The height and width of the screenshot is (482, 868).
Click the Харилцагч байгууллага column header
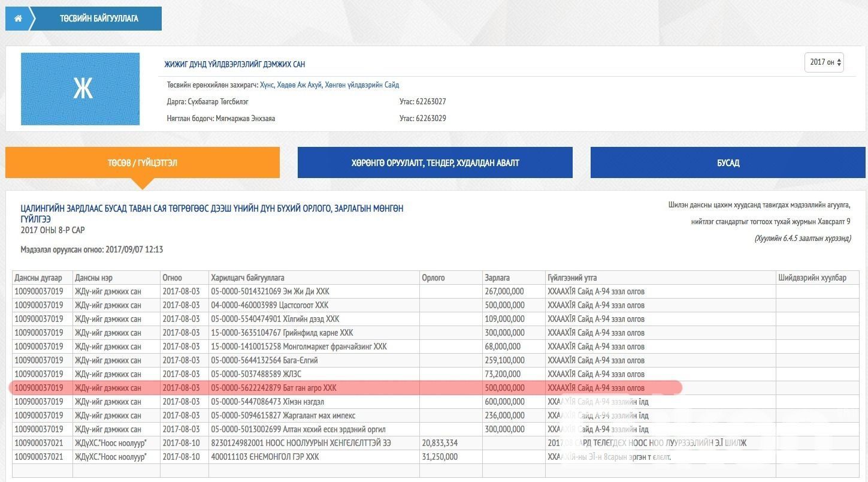247,278
